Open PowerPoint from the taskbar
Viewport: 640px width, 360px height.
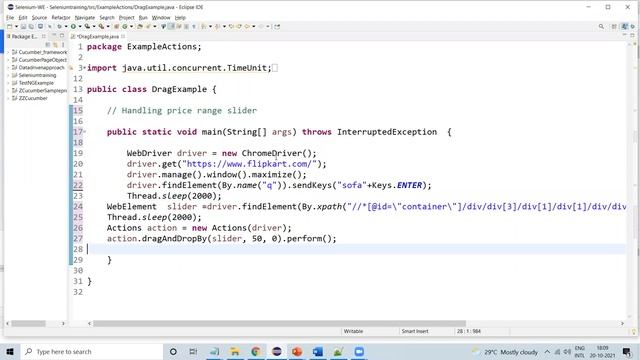(x=297, y=351)
